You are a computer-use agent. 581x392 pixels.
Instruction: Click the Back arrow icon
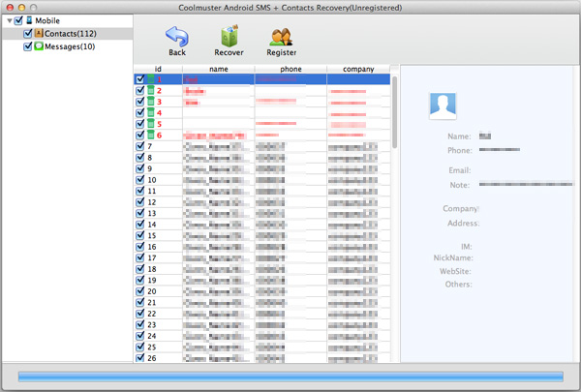click(177, 37)
